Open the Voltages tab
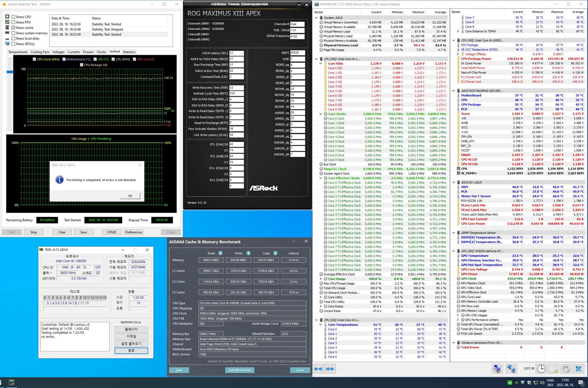Image resolution: width=588 pixels, height=388 pixels. pyautogui.click(x=58, y=52)
